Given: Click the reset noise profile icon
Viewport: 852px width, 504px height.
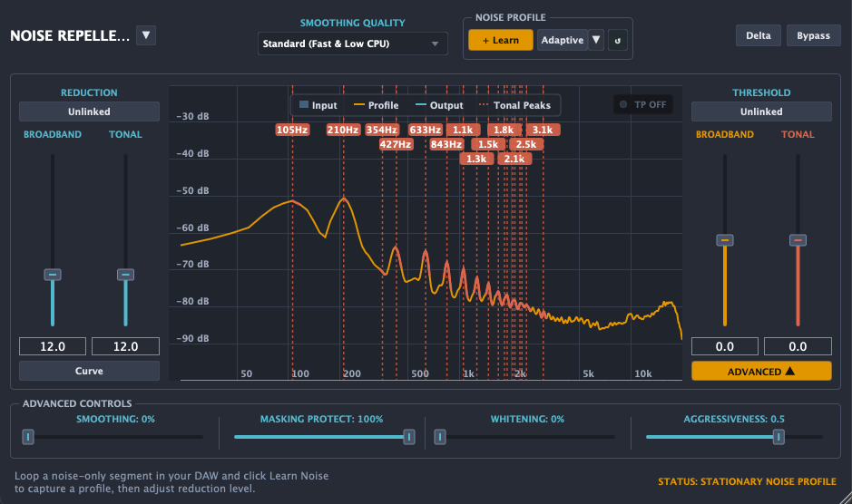Looking at the screenshot, I should pos(618,40).
